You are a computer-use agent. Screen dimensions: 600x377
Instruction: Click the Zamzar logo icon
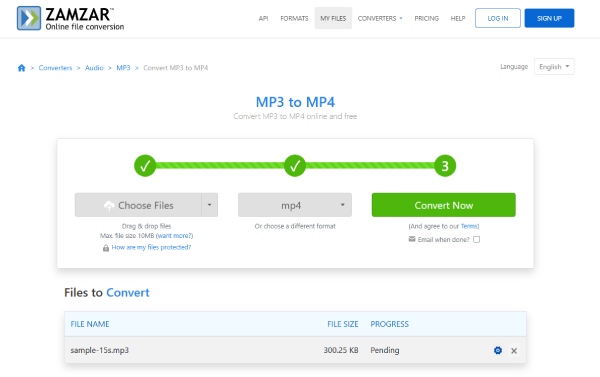tap(29, 18)
